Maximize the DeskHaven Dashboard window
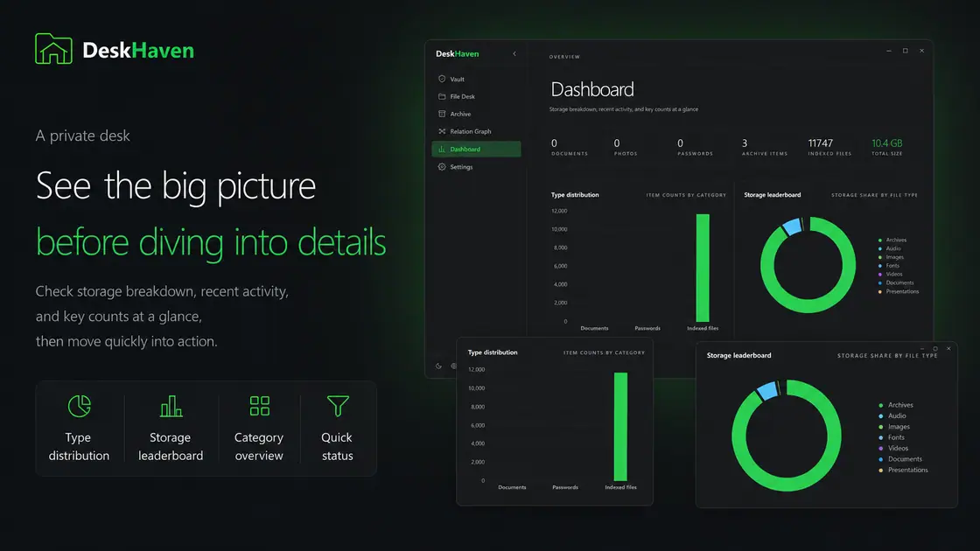Screen dimensions: 980x551 [905, 51]
